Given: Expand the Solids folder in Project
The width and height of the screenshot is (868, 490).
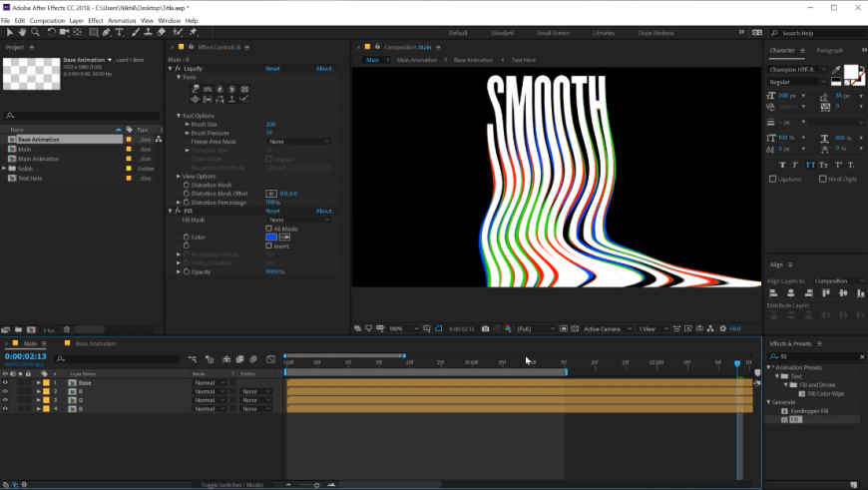Looking at the screenshot, I should (x=4, y=169).
